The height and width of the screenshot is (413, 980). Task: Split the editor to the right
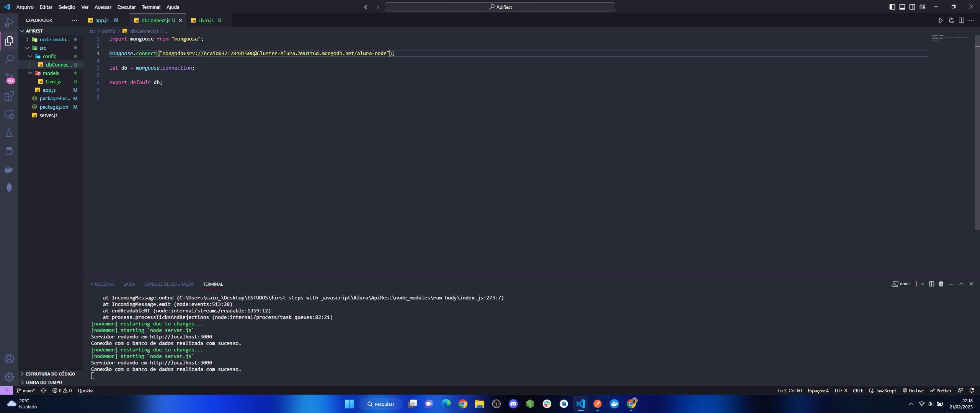click(961, 20)
